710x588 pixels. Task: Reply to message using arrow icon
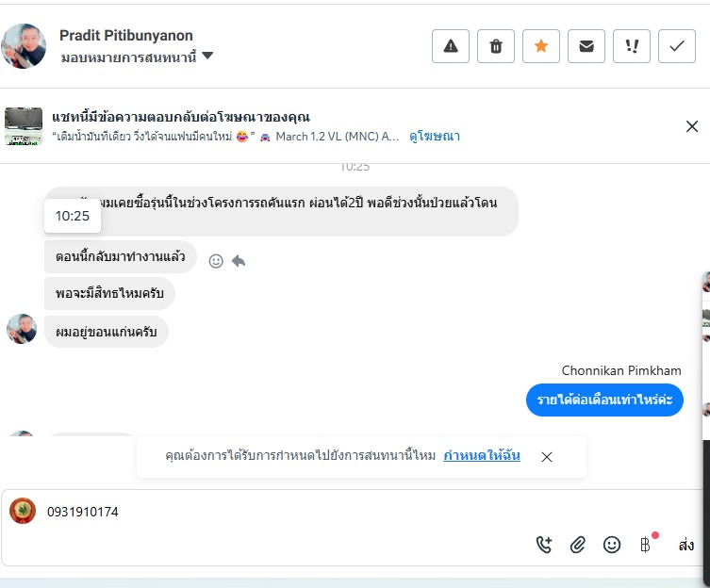[x=239, y=261]
